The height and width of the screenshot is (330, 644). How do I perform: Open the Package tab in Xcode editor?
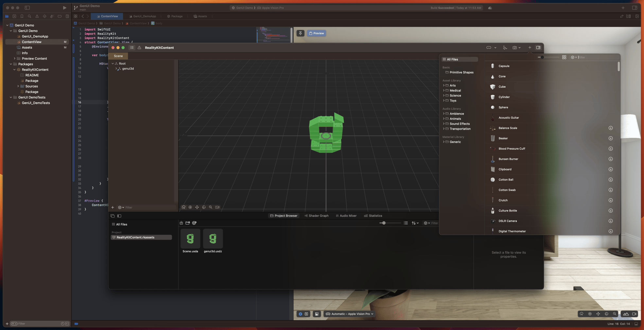(175, 16)
